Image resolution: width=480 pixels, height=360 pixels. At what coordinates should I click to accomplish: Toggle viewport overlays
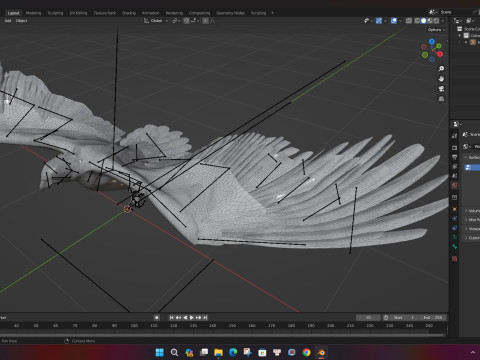[x=394, y=21]
